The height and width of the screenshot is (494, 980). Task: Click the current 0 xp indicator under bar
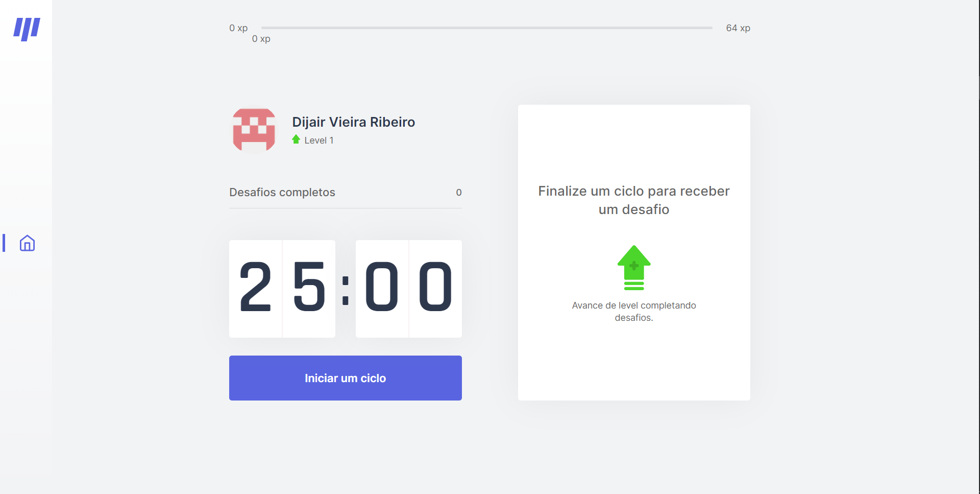pos(261,39)
